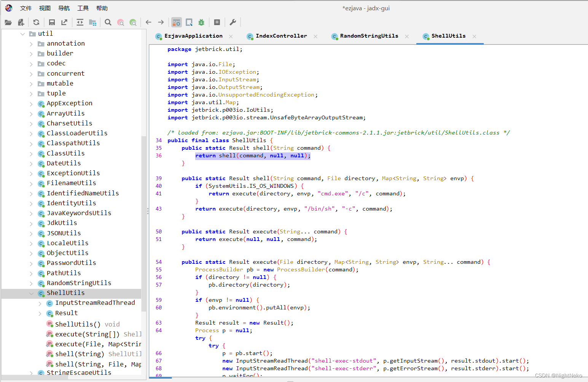Expand the RandomStringUtils class node

coord(32,283)
